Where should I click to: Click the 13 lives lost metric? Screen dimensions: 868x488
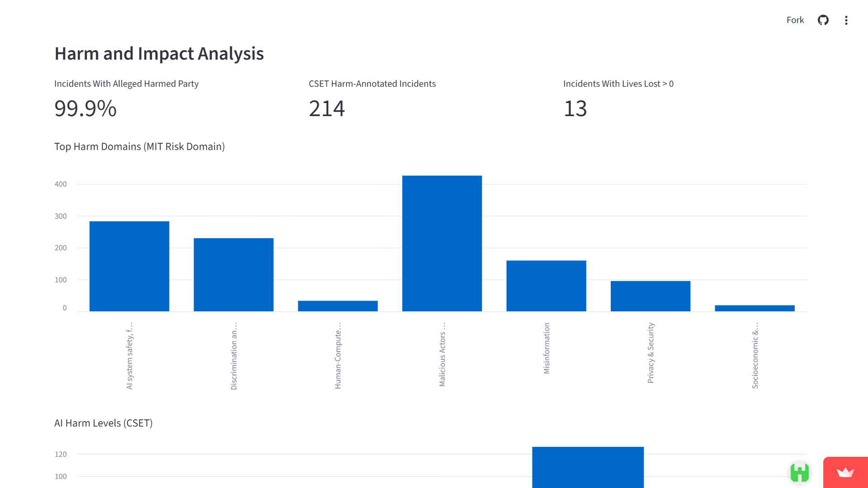click(575, 108)
